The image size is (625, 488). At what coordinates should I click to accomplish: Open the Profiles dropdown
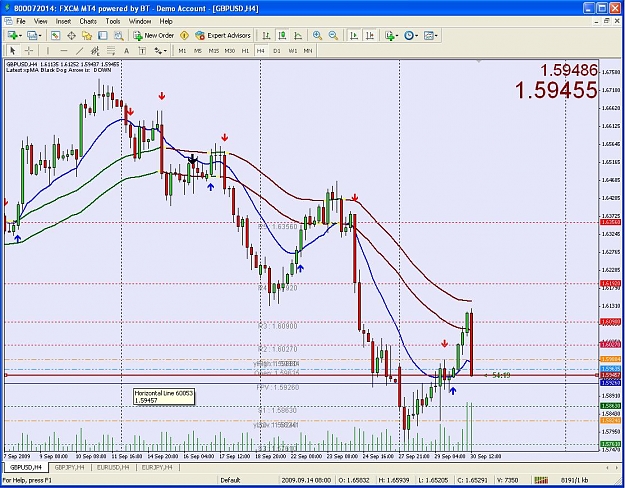(34, 35)
